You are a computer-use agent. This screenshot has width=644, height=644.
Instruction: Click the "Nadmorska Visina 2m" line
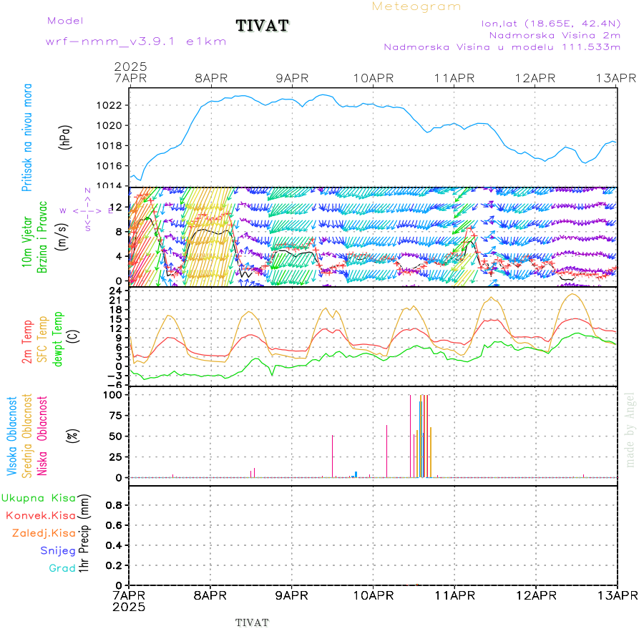(555, 35)
